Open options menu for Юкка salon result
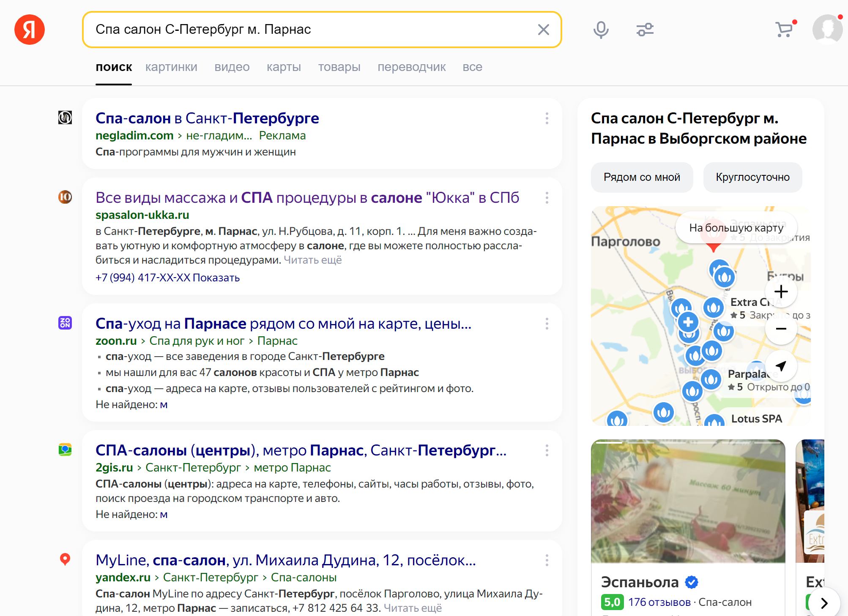848x616 pixels. pyautogui.click(x=547, y=198)
